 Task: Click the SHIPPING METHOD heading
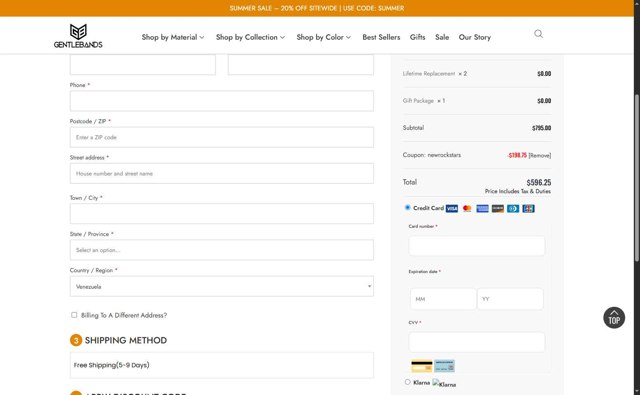click(x=126, y=340)
